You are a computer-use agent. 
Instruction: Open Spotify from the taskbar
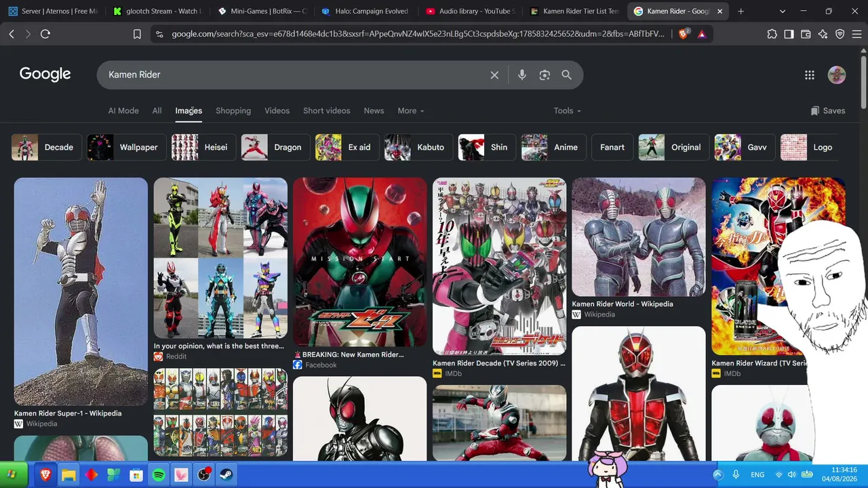click(159, 475)
